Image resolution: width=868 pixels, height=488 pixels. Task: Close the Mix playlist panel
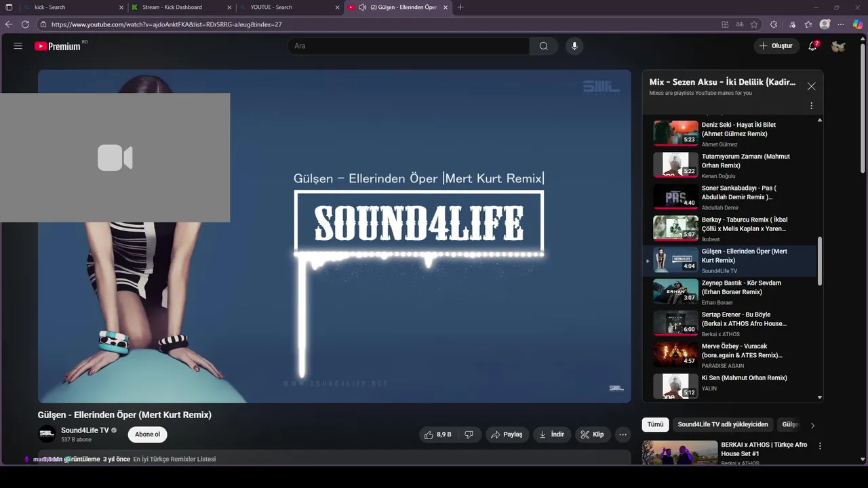(x=811, y=86)
